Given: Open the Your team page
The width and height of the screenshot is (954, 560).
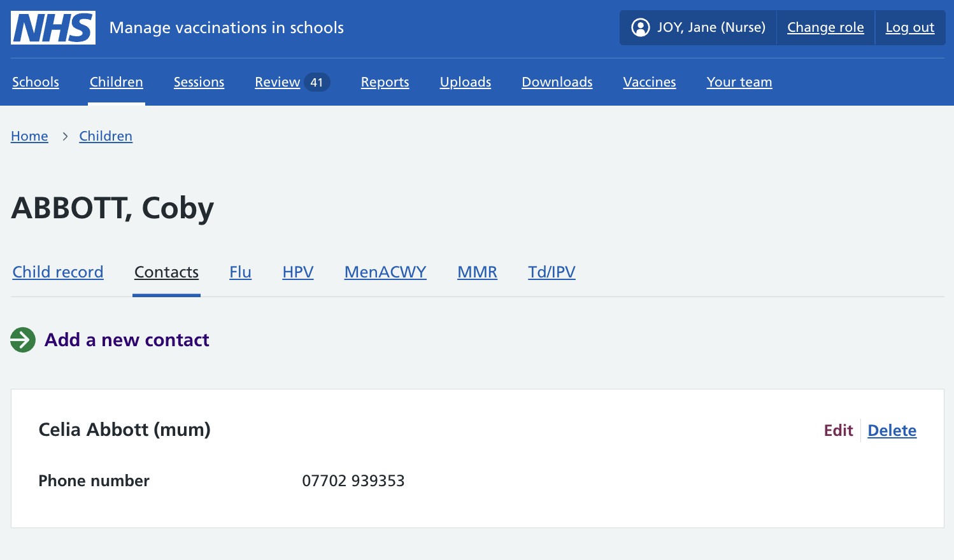Looking at the screenshot, I should pos(739,82).
